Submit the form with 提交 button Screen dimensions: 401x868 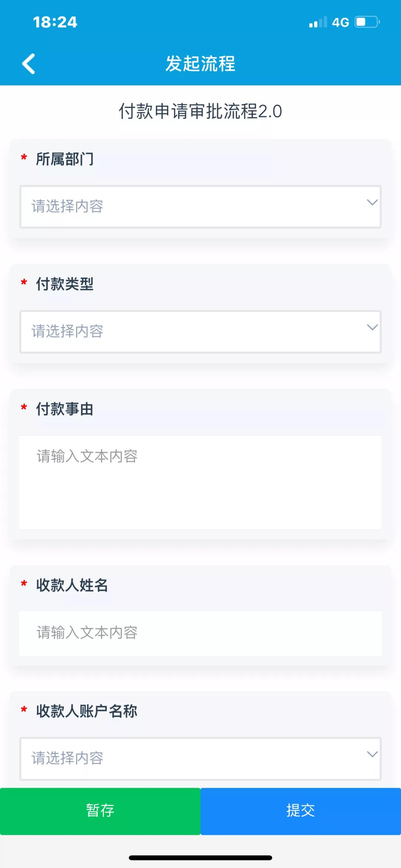(x=301, y=811)
